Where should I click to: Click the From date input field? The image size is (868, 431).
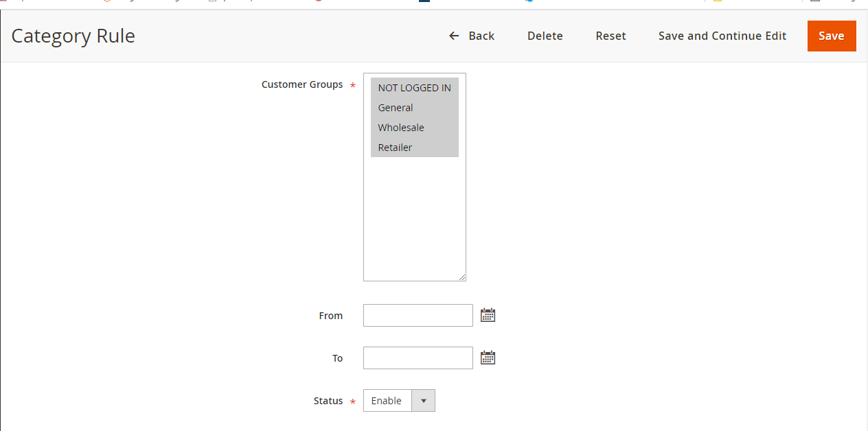point(418,316)
